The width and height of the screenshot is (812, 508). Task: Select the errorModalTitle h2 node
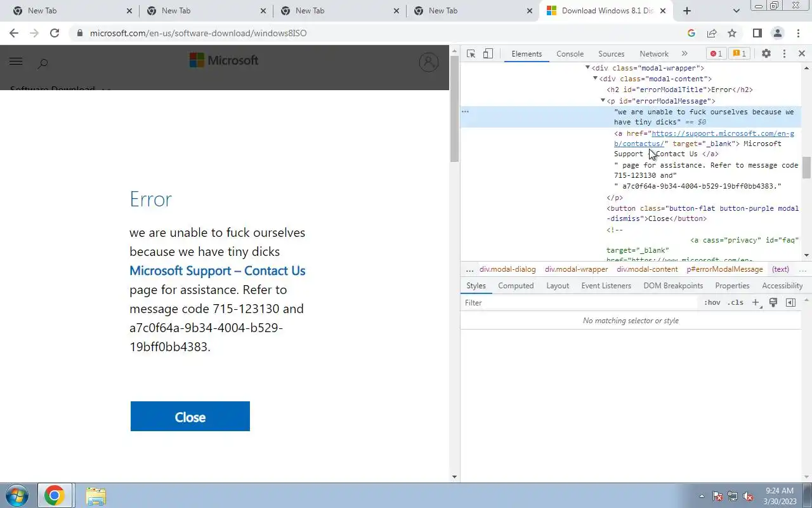pyautogui.click(x=679, y=90)
